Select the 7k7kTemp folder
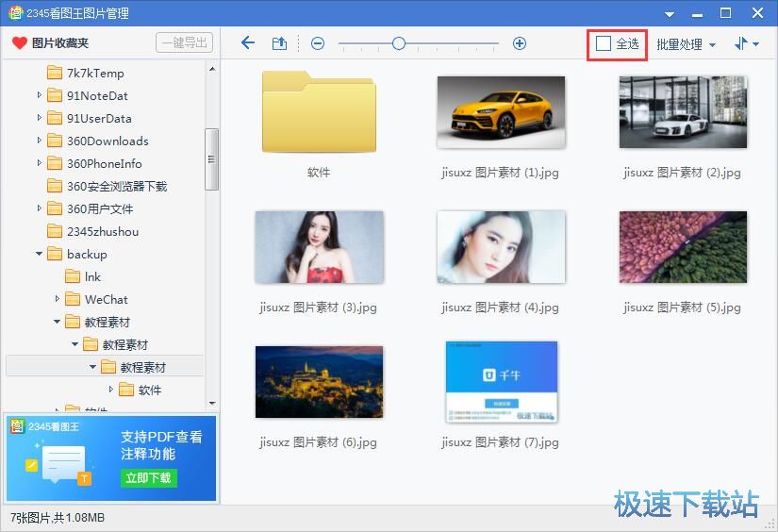The height and width of the screenshot is (532, 778). pyautogui.click(x=85, y=73)
